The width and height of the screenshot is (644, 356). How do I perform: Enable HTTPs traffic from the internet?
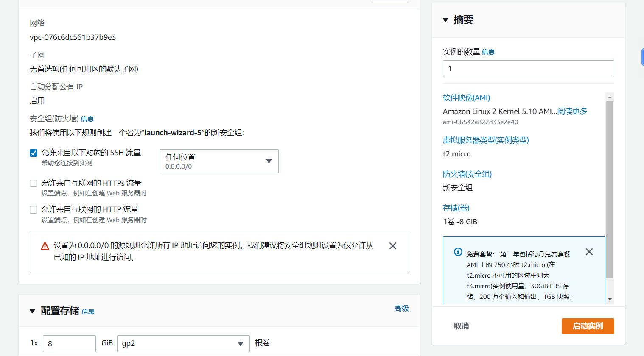(33, 183)
